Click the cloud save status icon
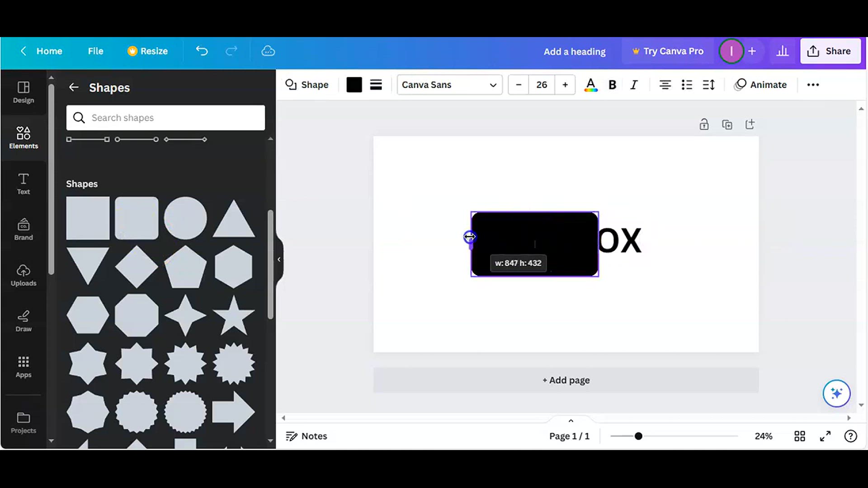The height and width of the screenshot is (488, 868). click(x=268, y=51)
